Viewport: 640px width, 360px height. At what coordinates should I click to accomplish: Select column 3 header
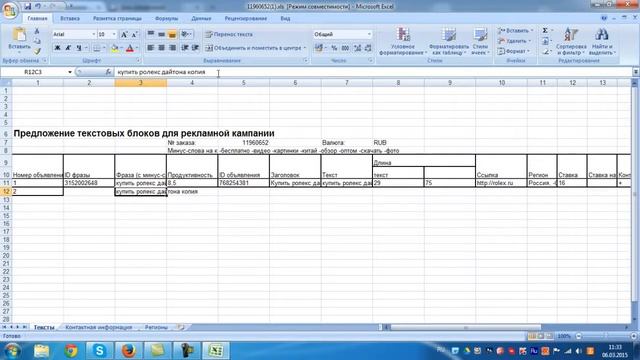140,83
